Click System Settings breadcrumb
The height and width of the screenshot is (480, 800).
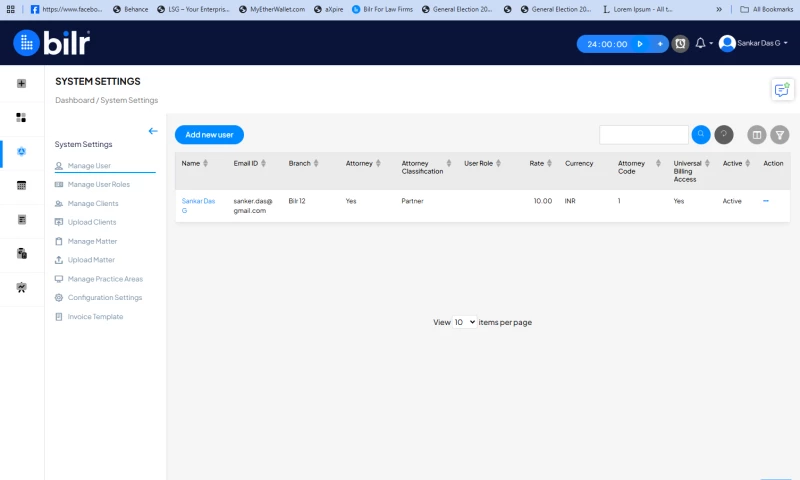(x=129, y=100)
